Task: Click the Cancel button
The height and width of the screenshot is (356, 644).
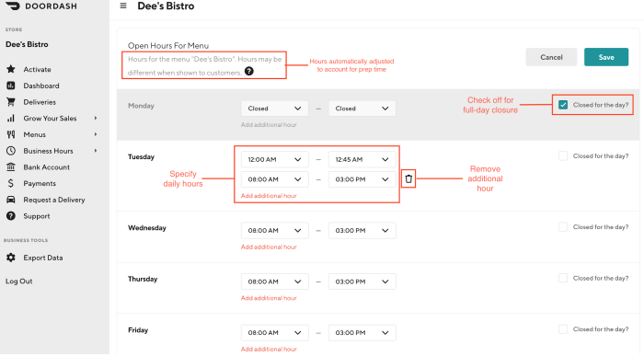Action: (551, 57)
